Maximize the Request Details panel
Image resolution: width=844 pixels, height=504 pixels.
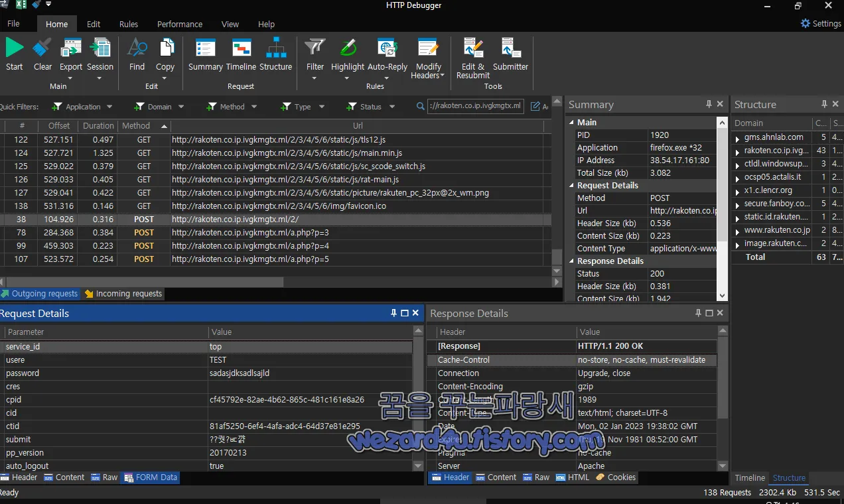tap(405, 313)
